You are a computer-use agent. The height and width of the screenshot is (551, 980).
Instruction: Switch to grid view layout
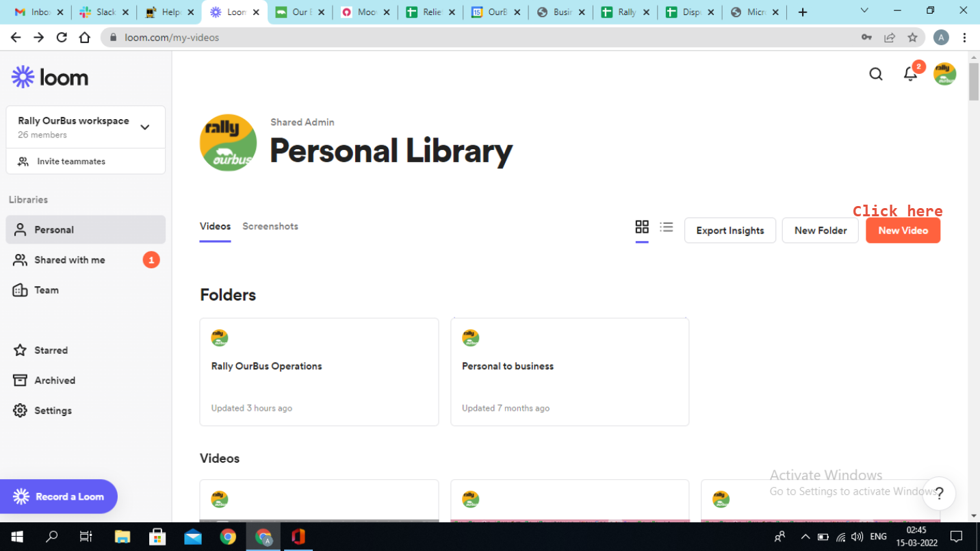tap(642, 227)
